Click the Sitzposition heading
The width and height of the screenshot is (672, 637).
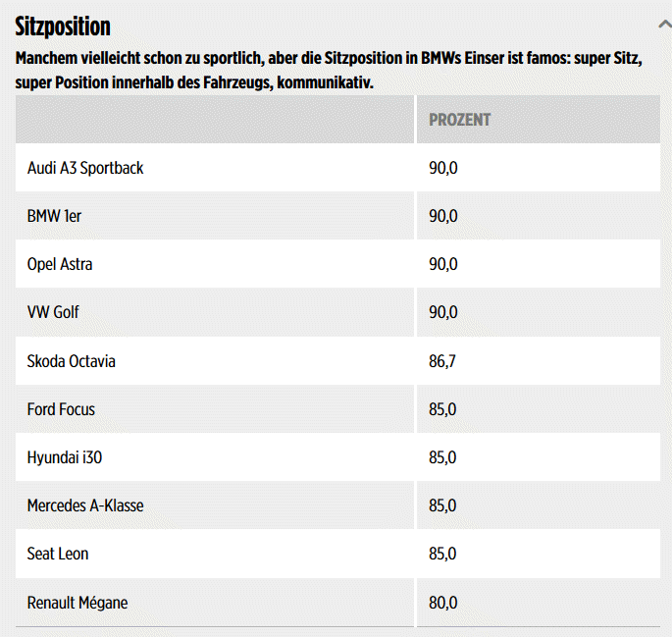click(63, 27)
